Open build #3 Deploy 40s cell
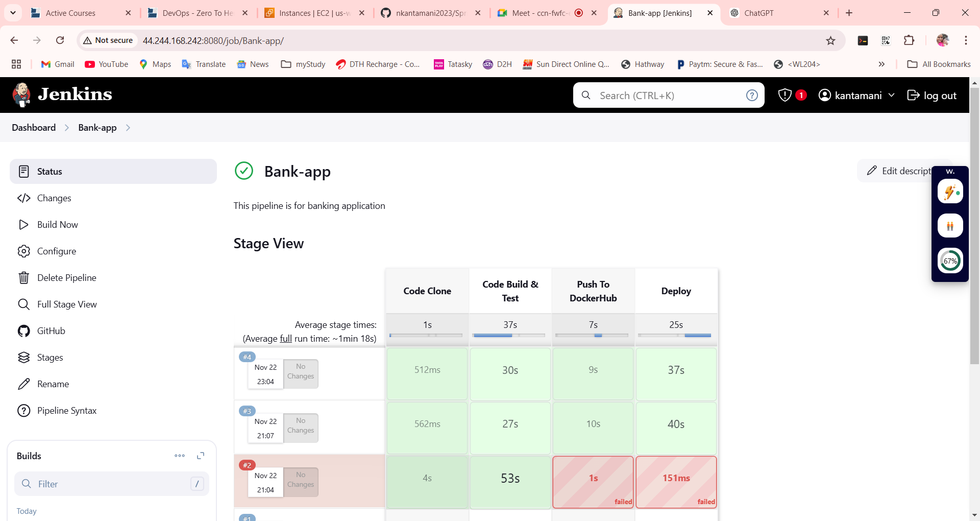This screenshot has width=980, height=521. coord(676,428)
